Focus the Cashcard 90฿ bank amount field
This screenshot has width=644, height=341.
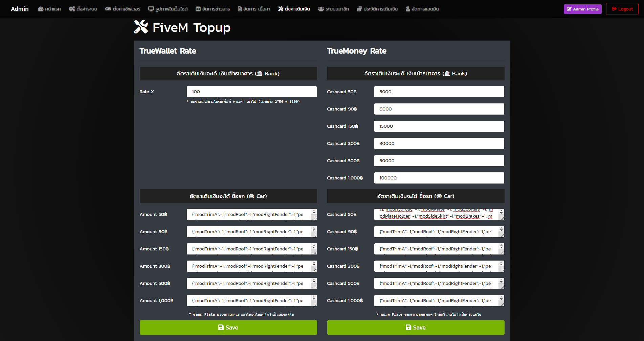tap(439, 109)
